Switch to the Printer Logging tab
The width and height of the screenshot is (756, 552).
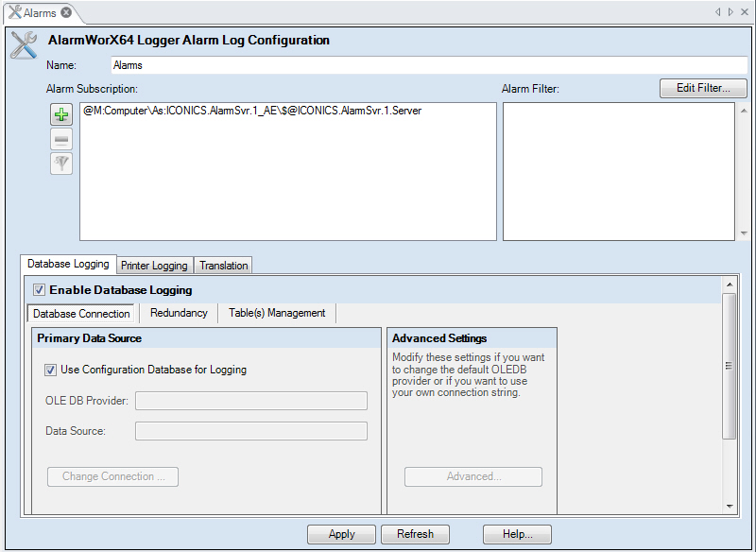click(x=154, y=266)
